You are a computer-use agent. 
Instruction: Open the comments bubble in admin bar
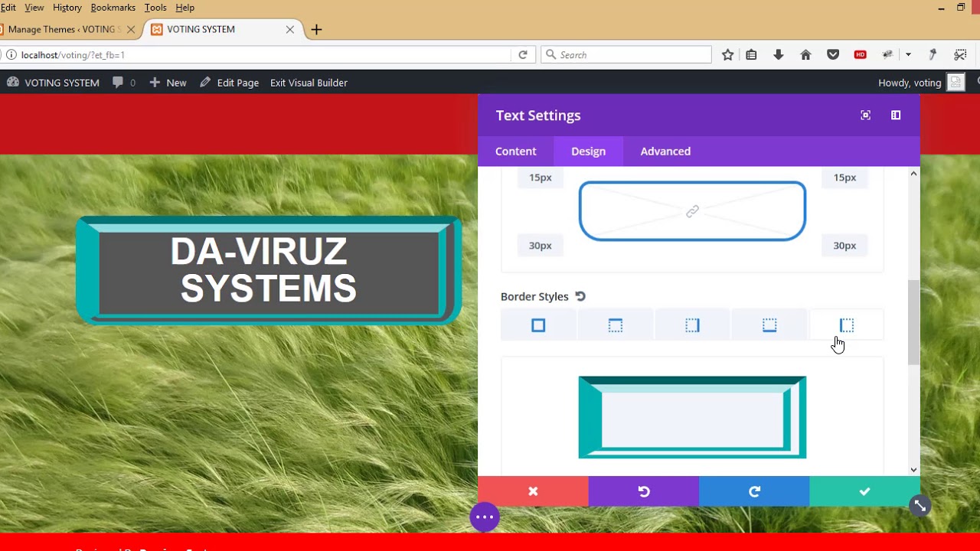click(x=124, y=83)
